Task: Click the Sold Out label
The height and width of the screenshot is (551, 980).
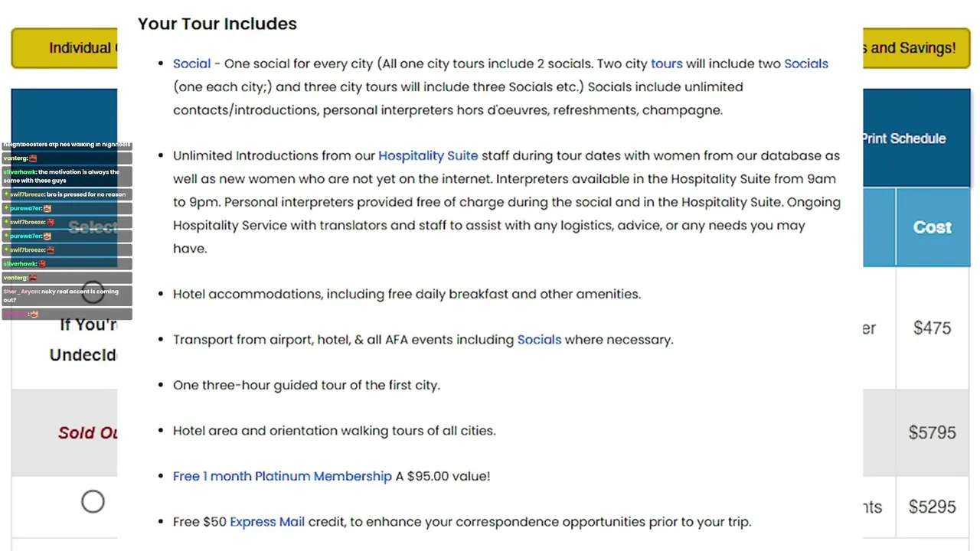Action: coord(87,432)
